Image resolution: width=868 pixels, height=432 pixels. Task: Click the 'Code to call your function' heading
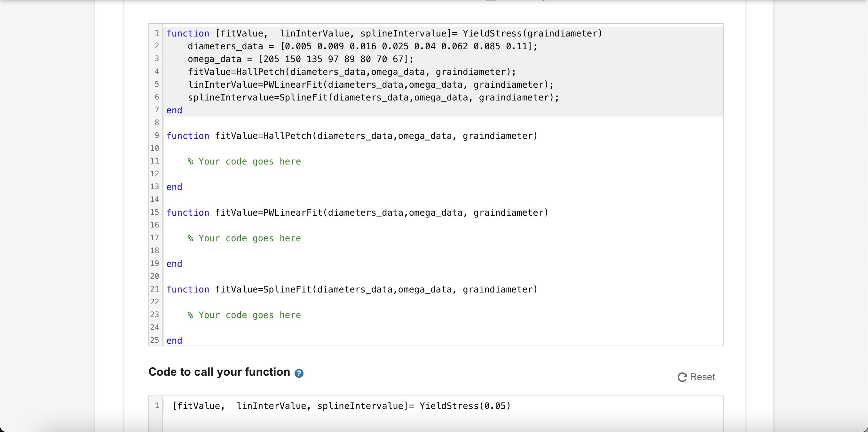coord(219,372)
